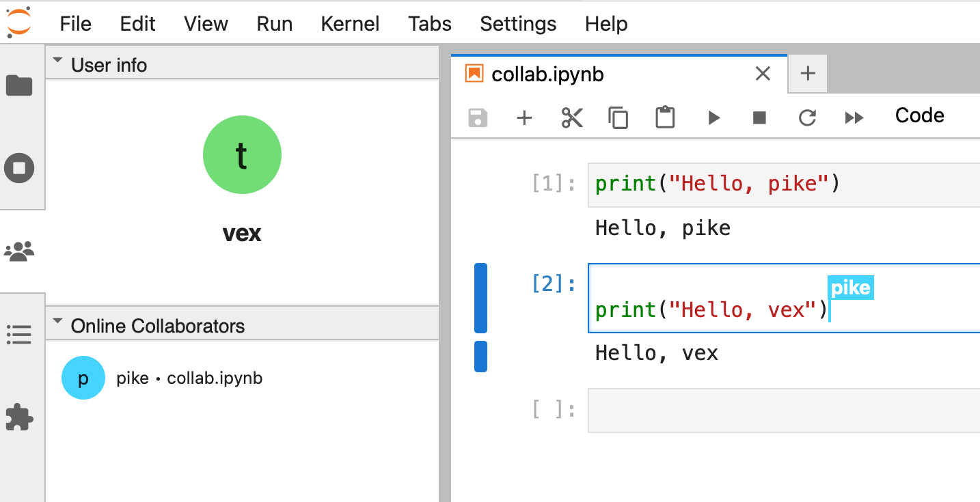980x502 pixels.
Task: Run all cells with the fast-forward icon
Action: tap(854, 117)
